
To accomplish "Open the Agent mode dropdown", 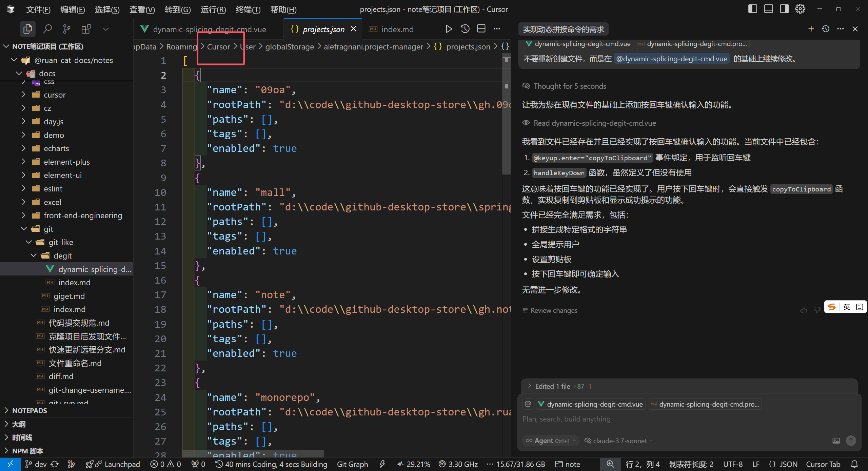I will (551, 441).
